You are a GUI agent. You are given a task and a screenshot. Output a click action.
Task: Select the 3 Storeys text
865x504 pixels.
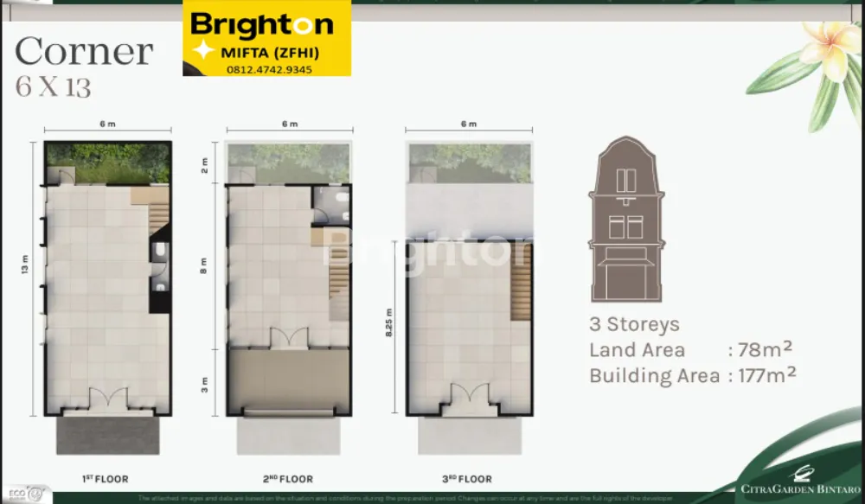click(x=634, y=325)
